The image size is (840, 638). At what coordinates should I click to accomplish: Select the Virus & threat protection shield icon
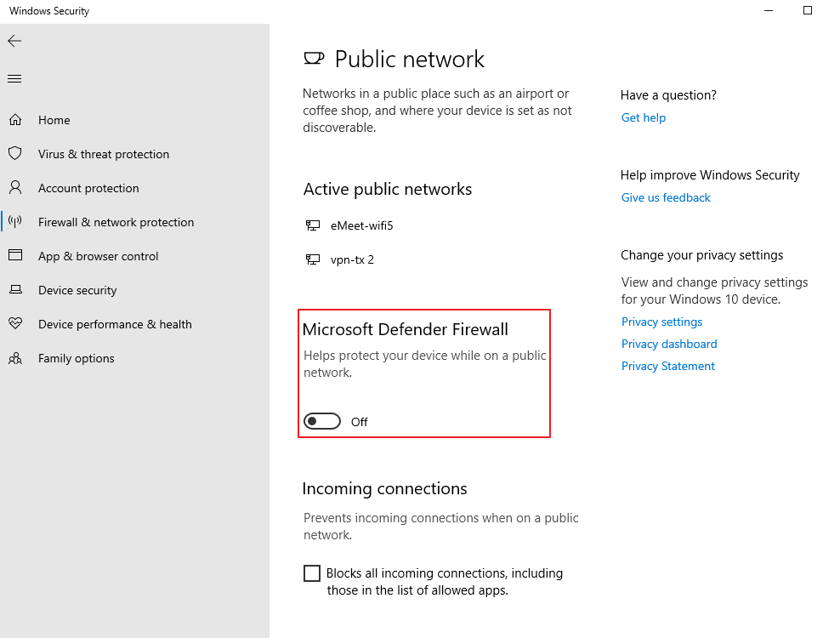[x=15, y=154]
